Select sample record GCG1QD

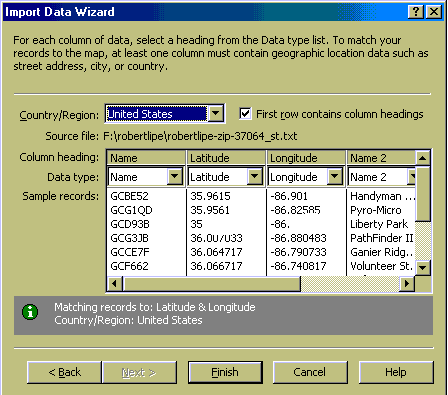(x=131, y=210)
